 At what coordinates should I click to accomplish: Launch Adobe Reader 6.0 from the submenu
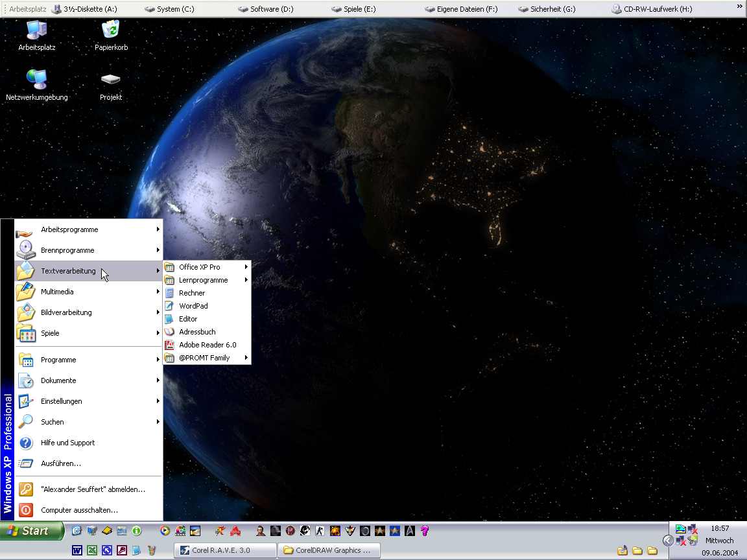207,345
